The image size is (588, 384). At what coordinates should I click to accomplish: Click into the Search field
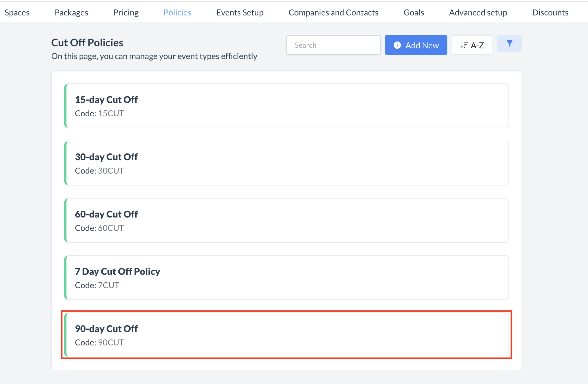coord(333,45)
